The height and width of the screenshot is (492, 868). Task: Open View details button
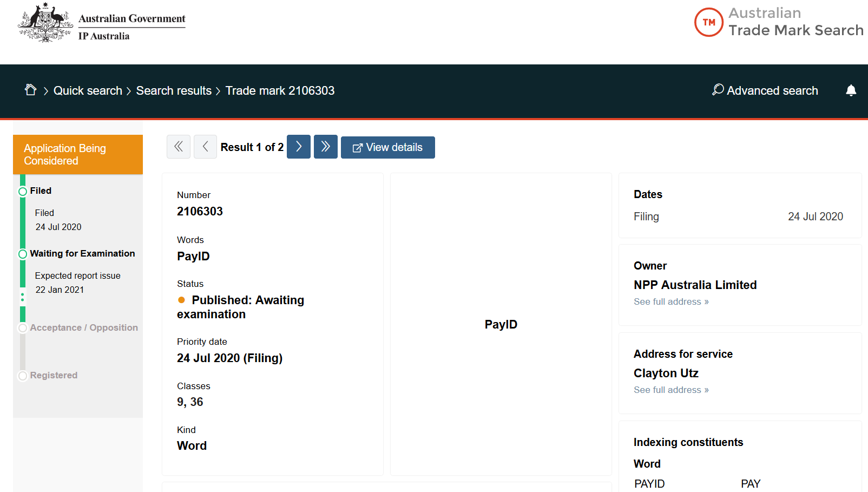click(388, 147)
